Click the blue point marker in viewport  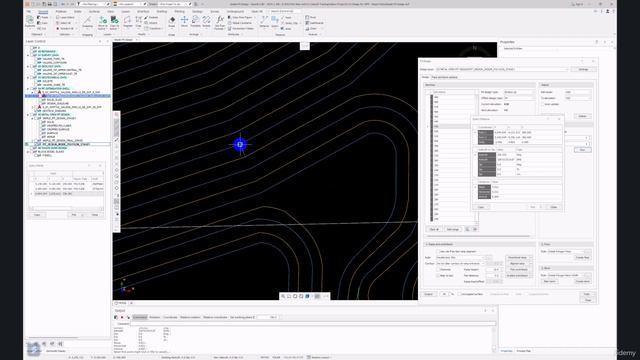(x=240, y=144)
